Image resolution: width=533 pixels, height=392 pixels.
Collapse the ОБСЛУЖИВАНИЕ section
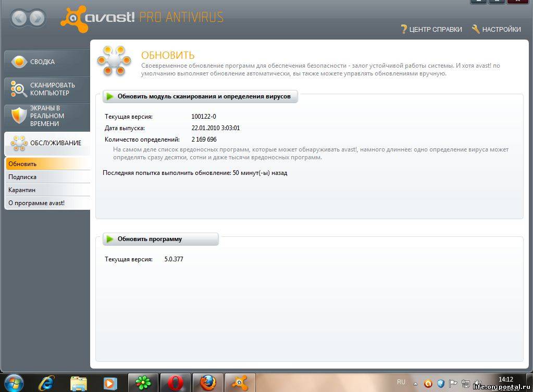(x=47, y=143)
